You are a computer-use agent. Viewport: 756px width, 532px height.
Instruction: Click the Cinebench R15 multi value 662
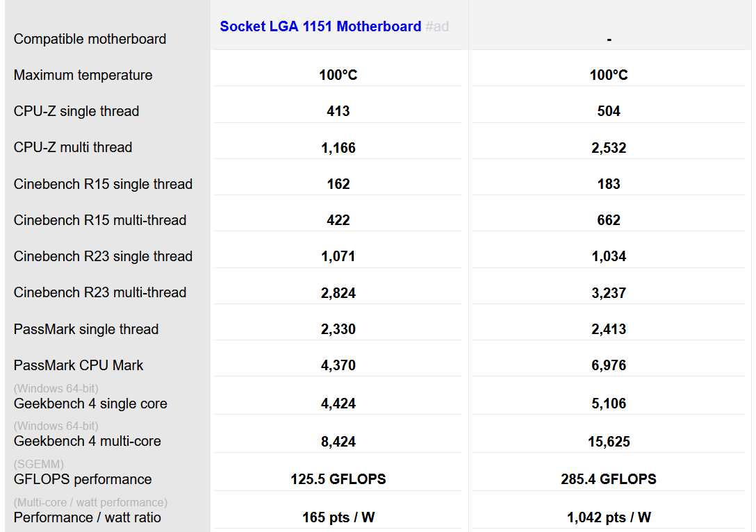point(609,220)
